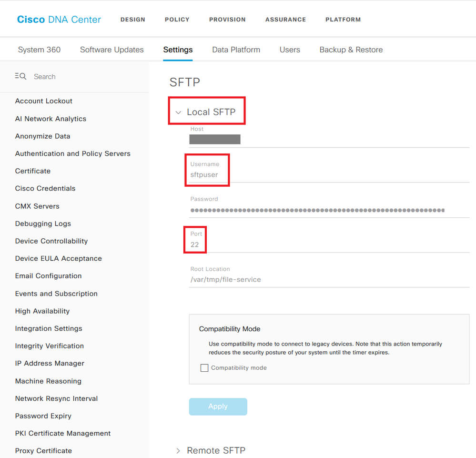Open Integrity Verification settings

click(50, 346)
